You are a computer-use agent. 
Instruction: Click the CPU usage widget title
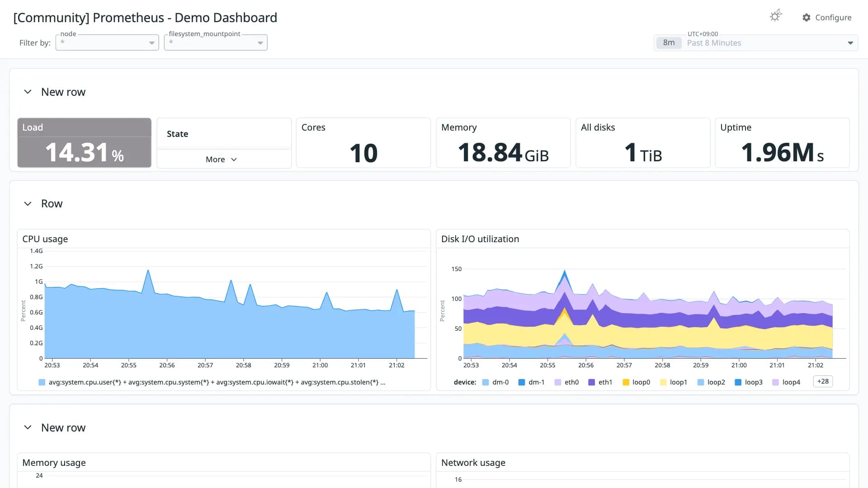click(x=45, y=239)
